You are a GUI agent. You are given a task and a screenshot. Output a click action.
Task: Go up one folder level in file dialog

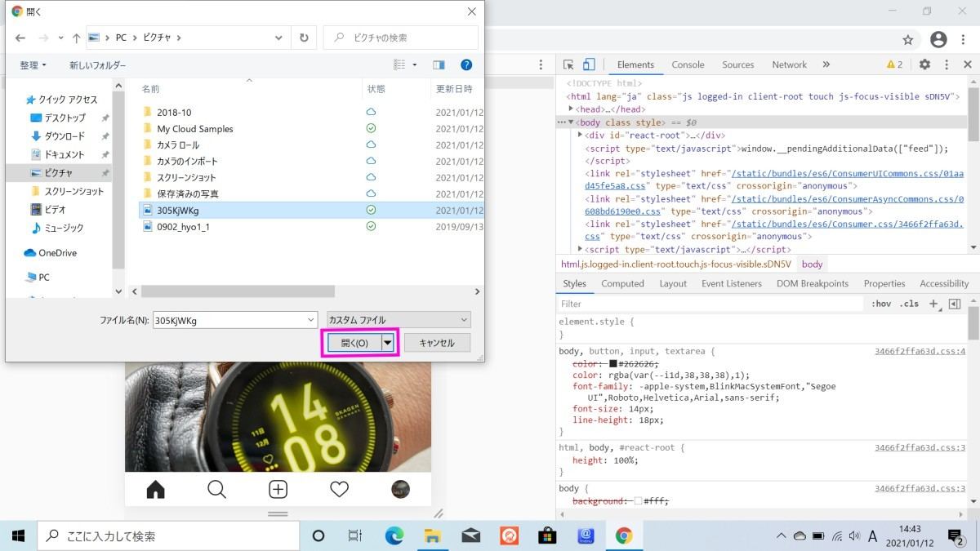(x=76, y=38)
